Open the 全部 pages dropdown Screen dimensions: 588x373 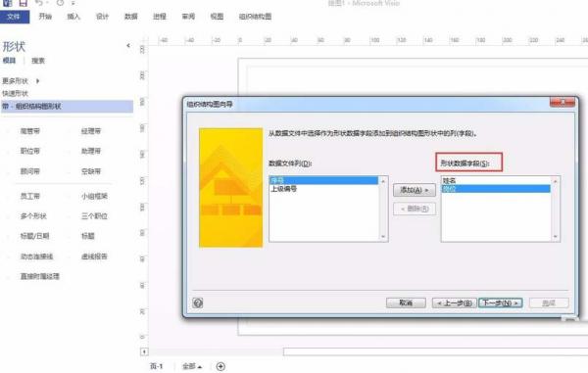[192, 366]
